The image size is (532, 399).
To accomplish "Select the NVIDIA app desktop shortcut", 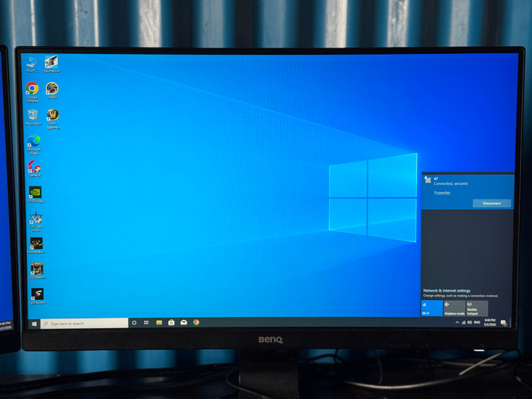I will [x=35, y=195].
